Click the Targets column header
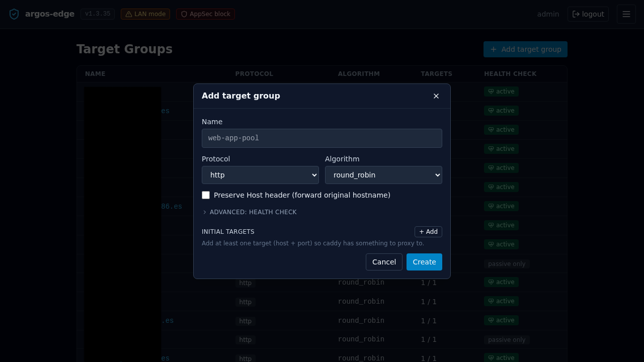 tap(436, 74)
